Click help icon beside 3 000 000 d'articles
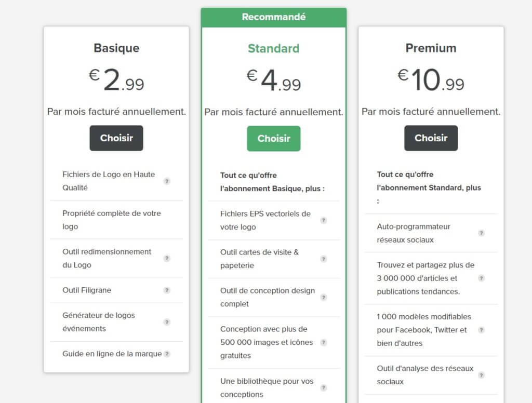Screen dimensions: 532x403 click(481, 278)
